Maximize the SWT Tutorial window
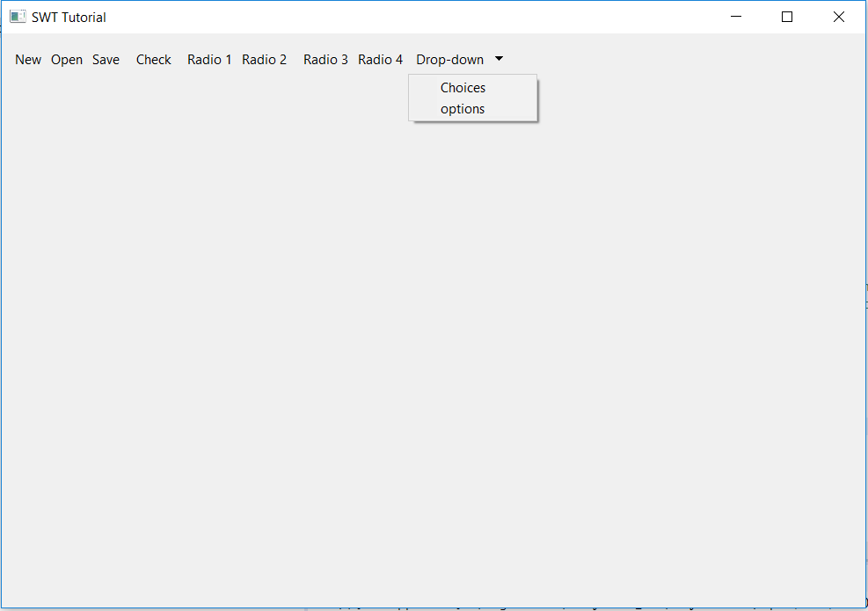The height and width of the screenshot is (611, 868). [x=787, y=16]
